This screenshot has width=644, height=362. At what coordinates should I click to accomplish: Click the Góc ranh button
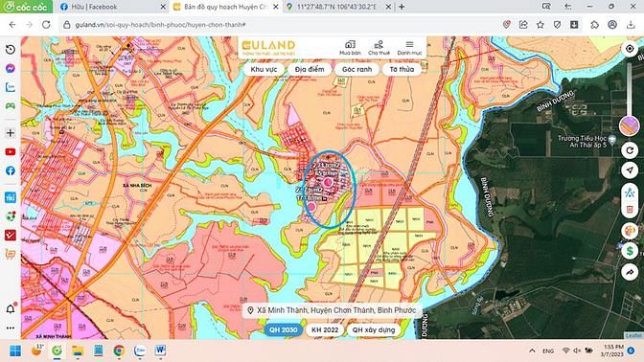[356, 69]
